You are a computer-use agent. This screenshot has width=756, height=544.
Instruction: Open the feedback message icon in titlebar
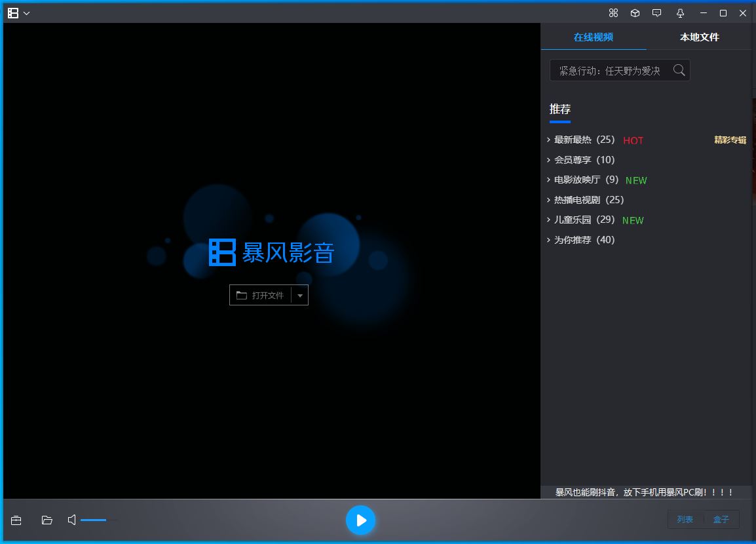656,12
